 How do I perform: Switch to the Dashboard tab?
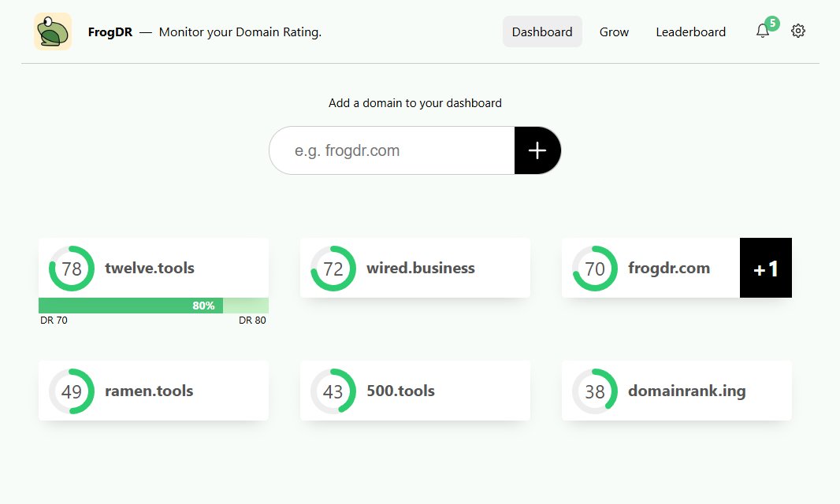tap(542, 31)
